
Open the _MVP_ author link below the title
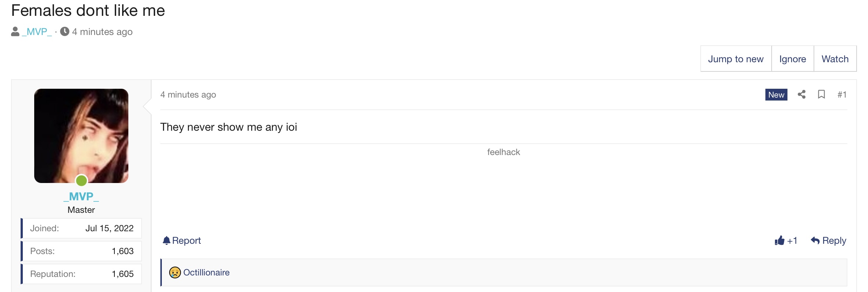(x=37, y=32)
